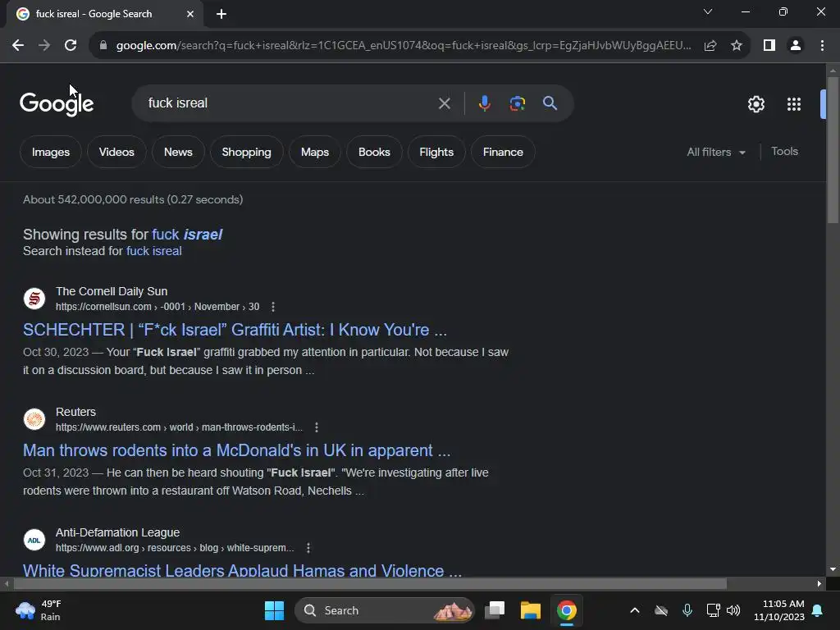Open File Explorer from taskbar
Viewport: 840px width, 630px height.
click(x=531, y=610)
